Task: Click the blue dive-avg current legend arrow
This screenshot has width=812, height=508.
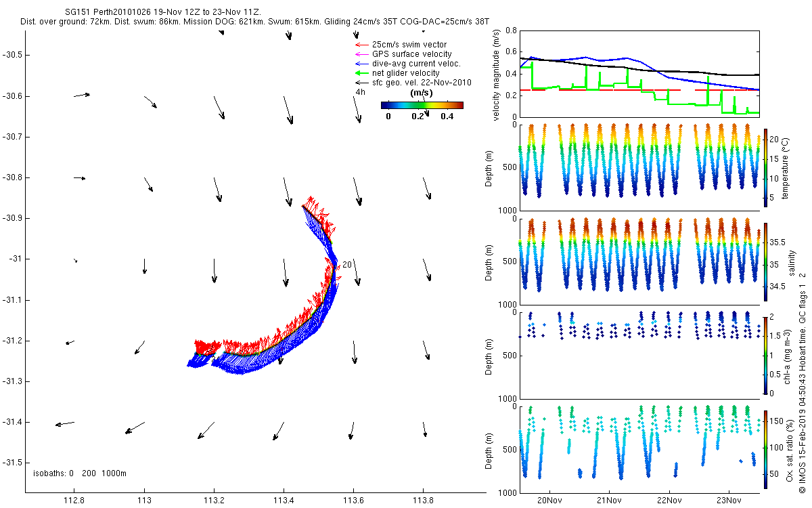Action: (361, 64)
